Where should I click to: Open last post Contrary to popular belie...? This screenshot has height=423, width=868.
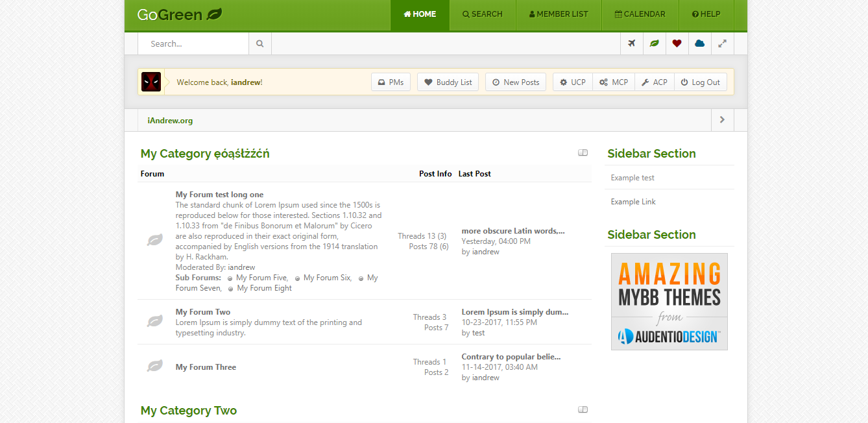point(511,357)
